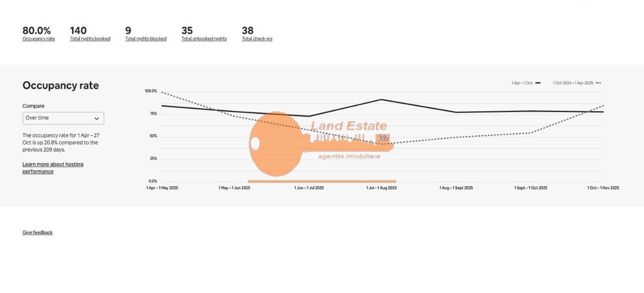Click the percent icon on the key watermark
This screenshot has height=293, width=644.
(x=384, y=138)
